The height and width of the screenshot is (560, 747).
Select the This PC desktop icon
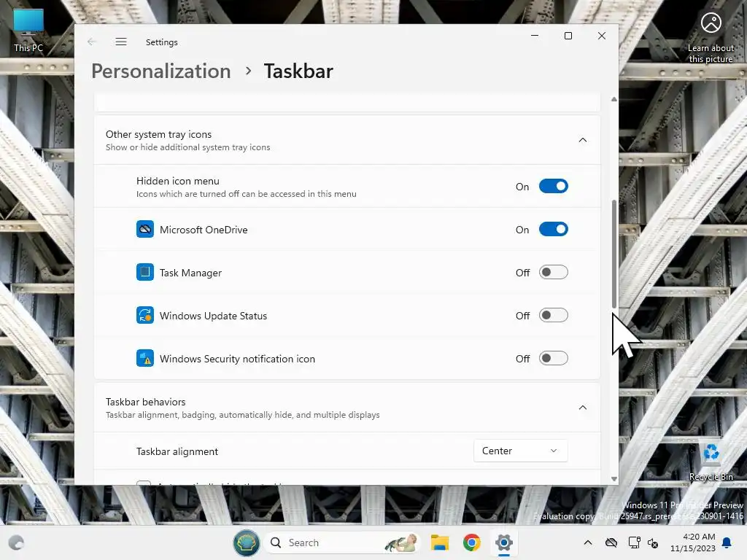click(x=28, y=31)
